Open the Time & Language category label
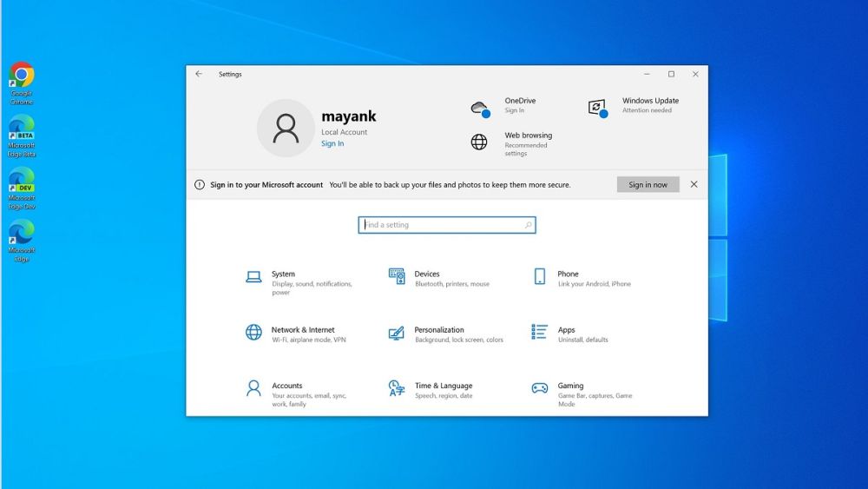 [444, 386]
